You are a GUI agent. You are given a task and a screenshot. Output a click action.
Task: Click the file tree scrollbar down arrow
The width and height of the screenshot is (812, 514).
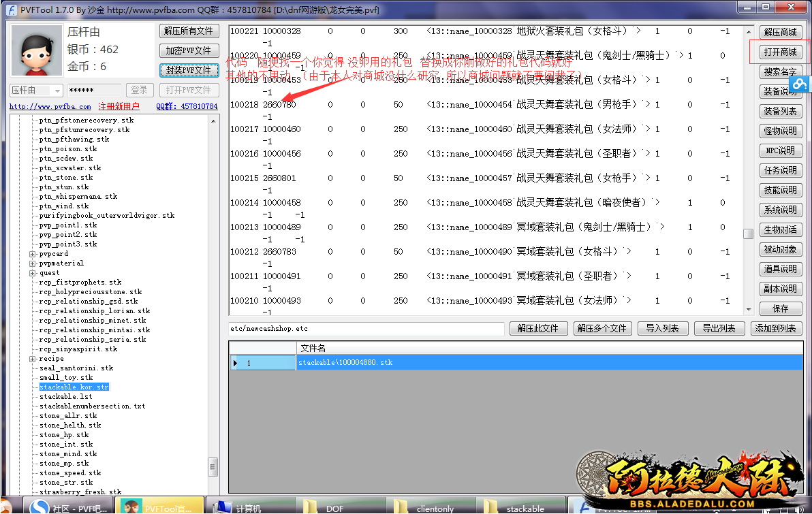(214, 490)
